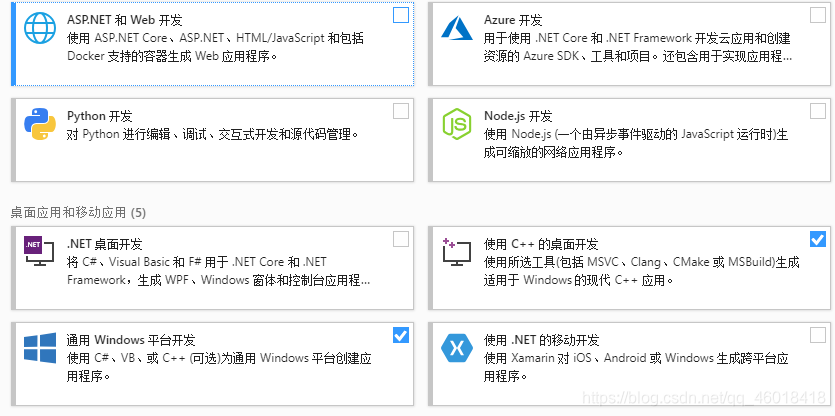
Task: Click the Xamarin 对 iOS、Android description
Action: coord(636,367)
